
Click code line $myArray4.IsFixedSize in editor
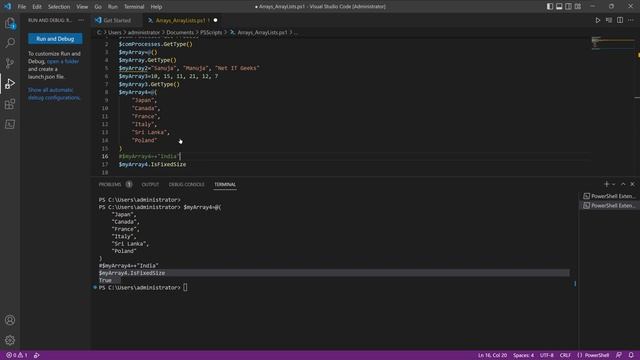[152, 164]
